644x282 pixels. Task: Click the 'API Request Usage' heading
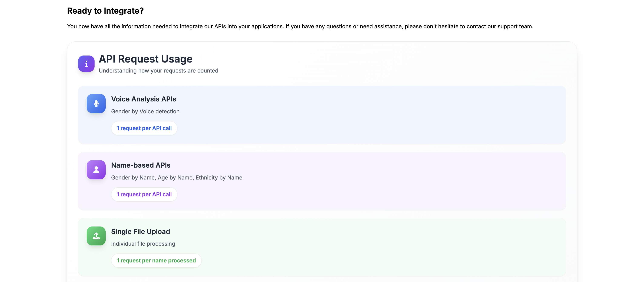point(145,59)
